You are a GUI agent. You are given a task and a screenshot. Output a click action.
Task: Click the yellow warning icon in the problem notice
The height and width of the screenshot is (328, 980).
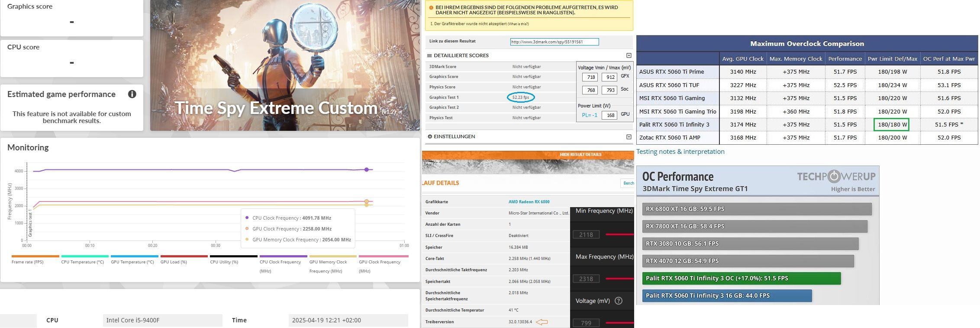pyautogui.click(x=431, y=7)
